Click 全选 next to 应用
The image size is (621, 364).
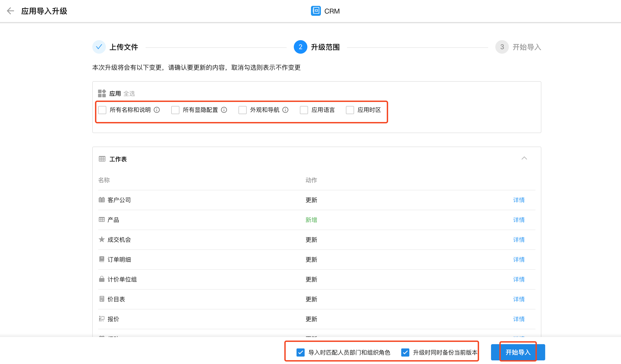tap(129, 94)
